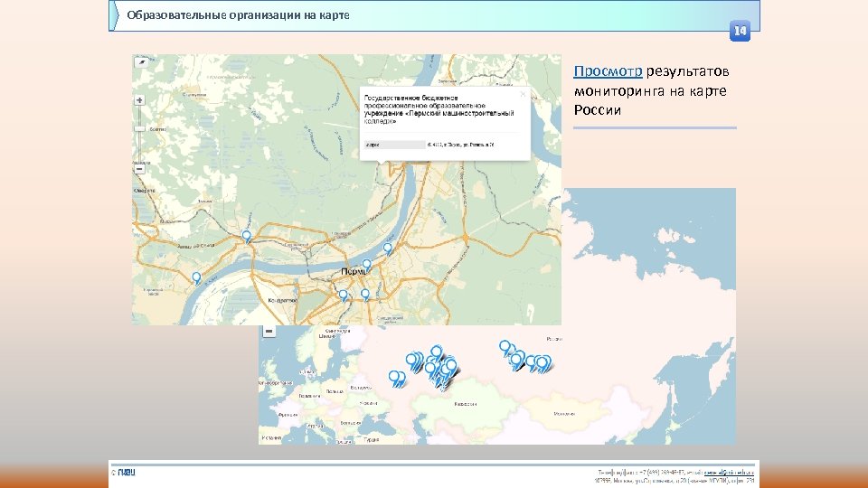Click the "Монголия" label on the Russia map
Screen dimensions: 868x488
564,414
